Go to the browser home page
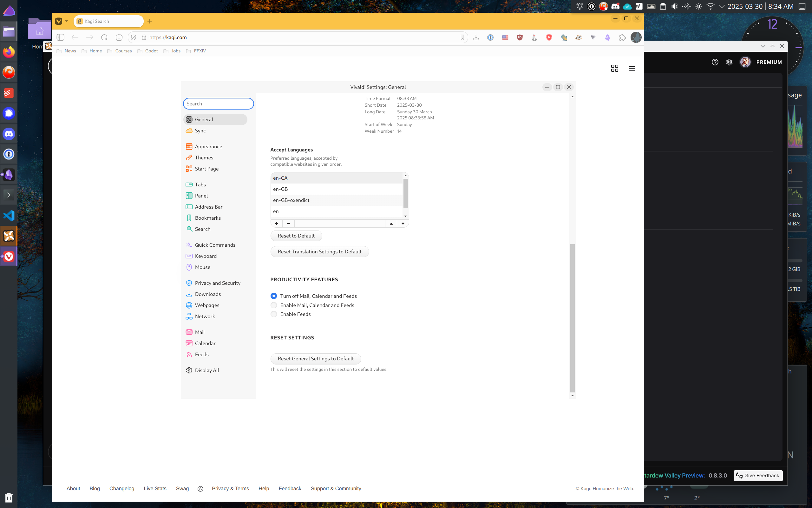This screenshot has height=508, width=812. [x=119, y=37]
